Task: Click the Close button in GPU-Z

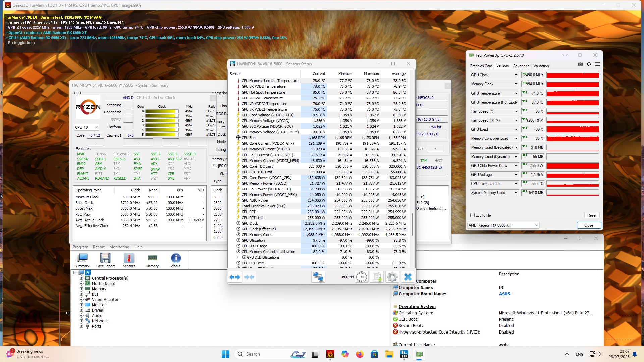Action: [589, 225]
